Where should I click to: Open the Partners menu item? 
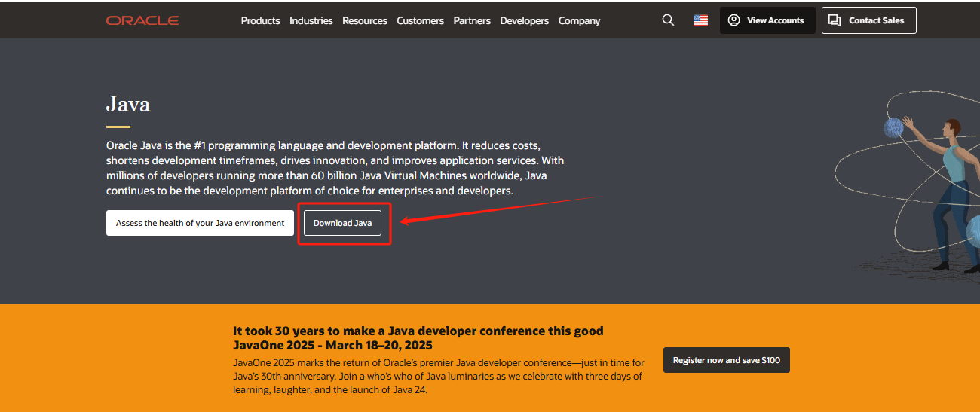pos(472,20)
